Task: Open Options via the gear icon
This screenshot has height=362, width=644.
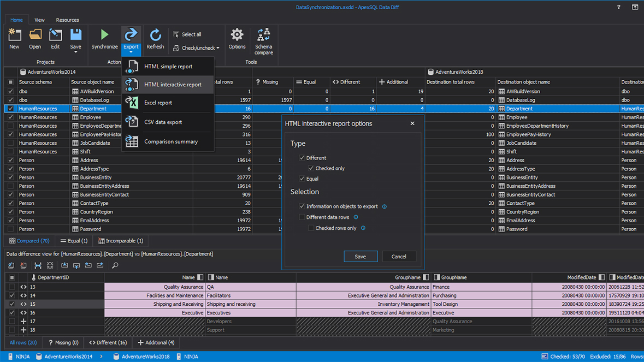Action: click(x=237, y=35)
